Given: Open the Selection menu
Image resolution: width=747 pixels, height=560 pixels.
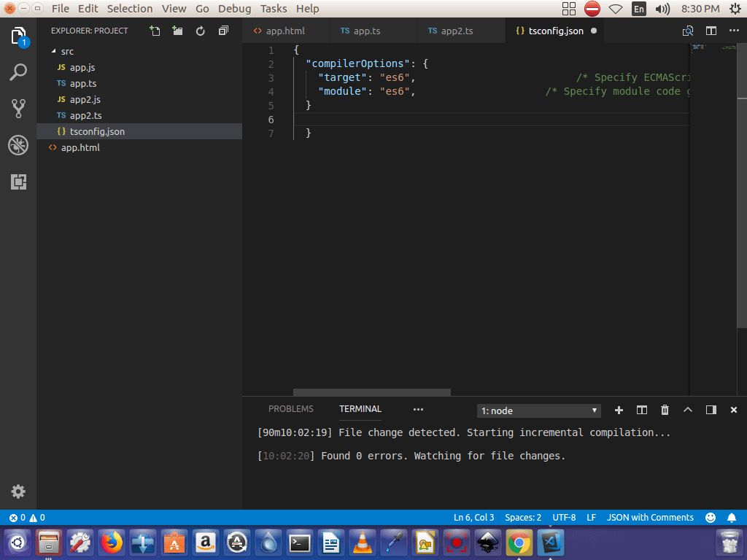Looking at the screenshot, I should [130, 9].
